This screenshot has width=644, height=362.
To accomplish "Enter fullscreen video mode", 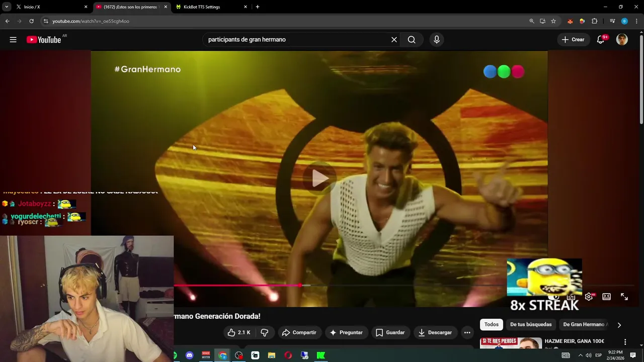I will pyautogui.click(x=624, y=297).
